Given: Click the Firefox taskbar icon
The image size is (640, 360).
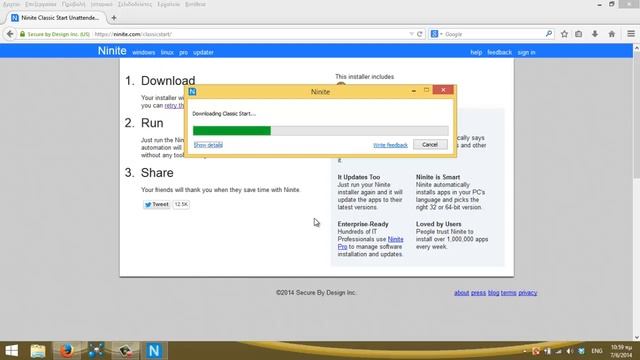Looking at the screenshot, I should point(67,351).
